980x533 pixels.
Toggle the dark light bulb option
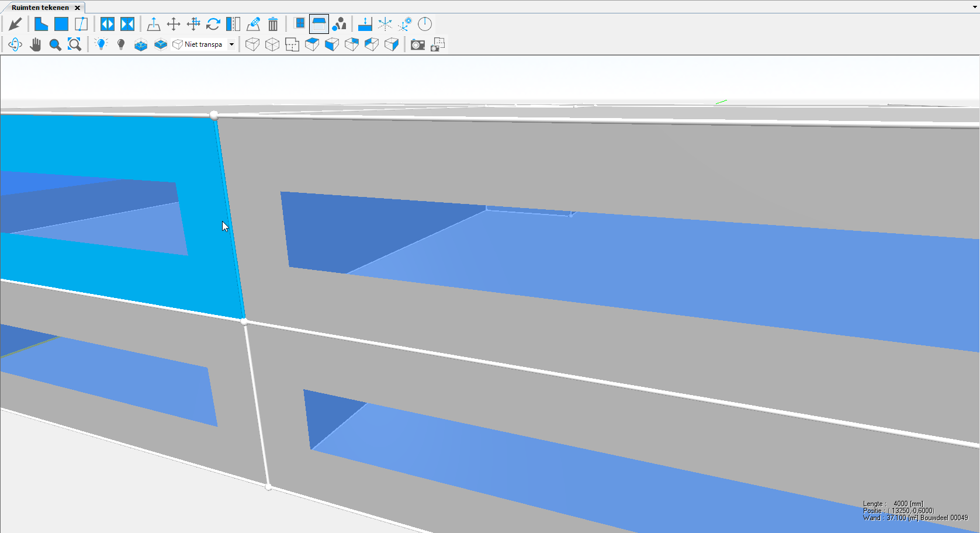[121, 44]
